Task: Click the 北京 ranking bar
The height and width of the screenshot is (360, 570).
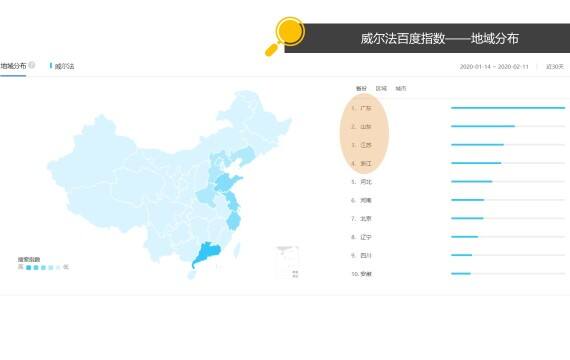Action: (508, 218)
